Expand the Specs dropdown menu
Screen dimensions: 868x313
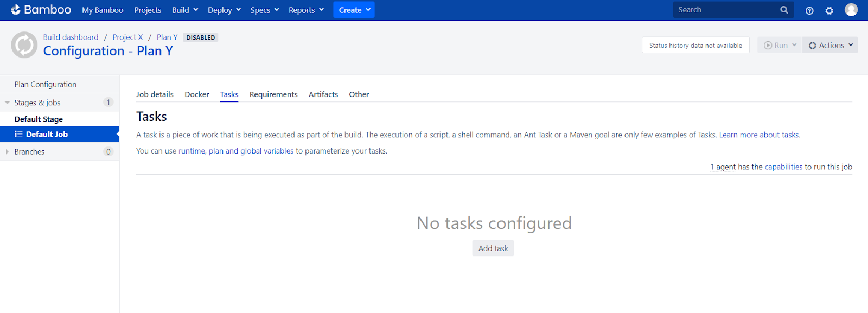[x=265, y=10]
